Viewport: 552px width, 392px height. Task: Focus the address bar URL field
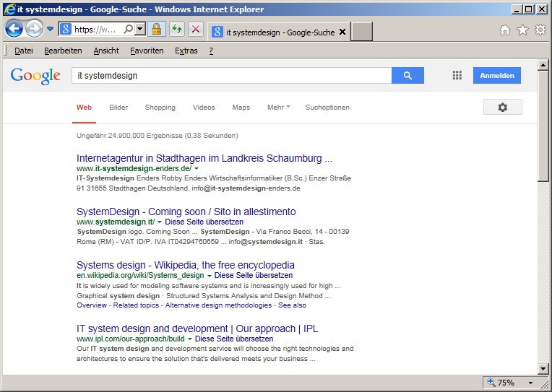[97, 30]
